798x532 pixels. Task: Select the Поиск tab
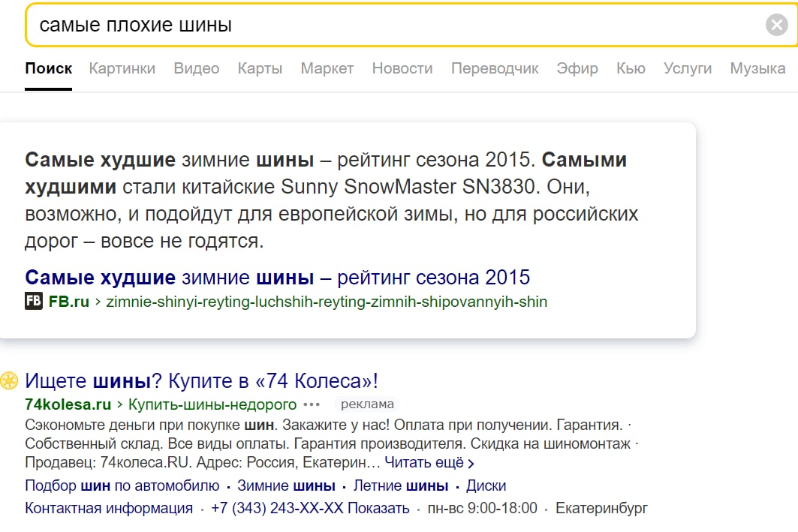pos(48,68)
